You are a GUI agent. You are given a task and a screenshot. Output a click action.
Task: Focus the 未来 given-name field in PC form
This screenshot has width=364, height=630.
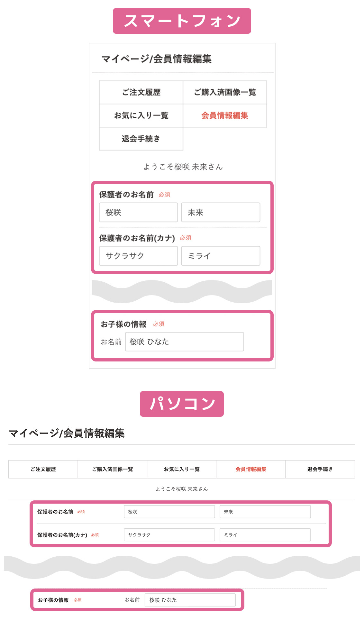(x=265, y=512)
